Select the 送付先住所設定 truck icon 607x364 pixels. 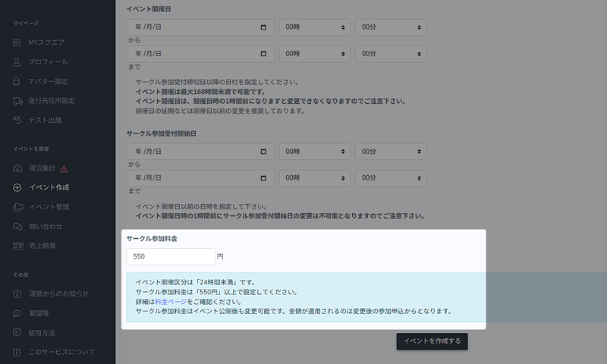tap(17, 100)
